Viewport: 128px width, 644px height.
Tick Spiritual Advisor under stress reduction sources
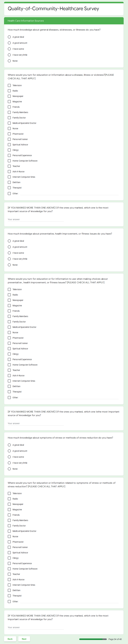pos(9,553)
